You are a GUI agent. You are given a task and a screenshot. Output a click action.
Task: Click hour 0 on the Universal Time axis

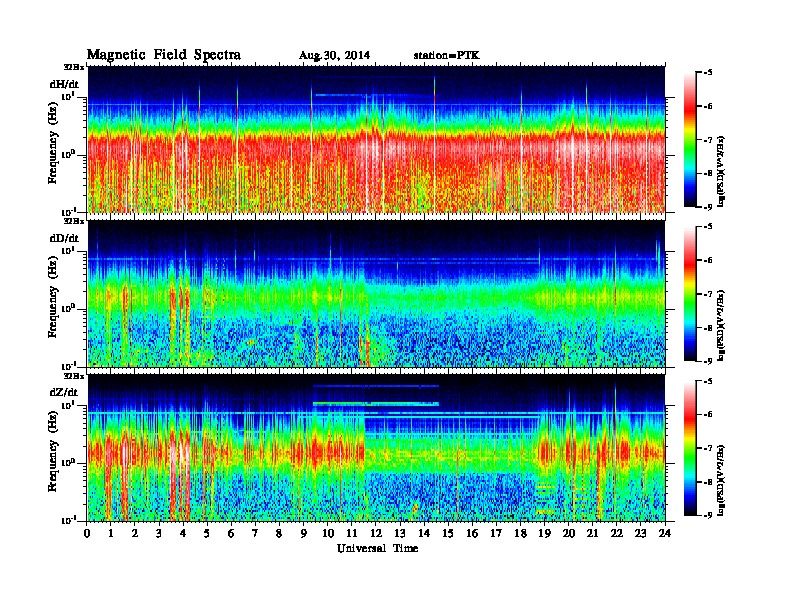(x=87, y=534)
